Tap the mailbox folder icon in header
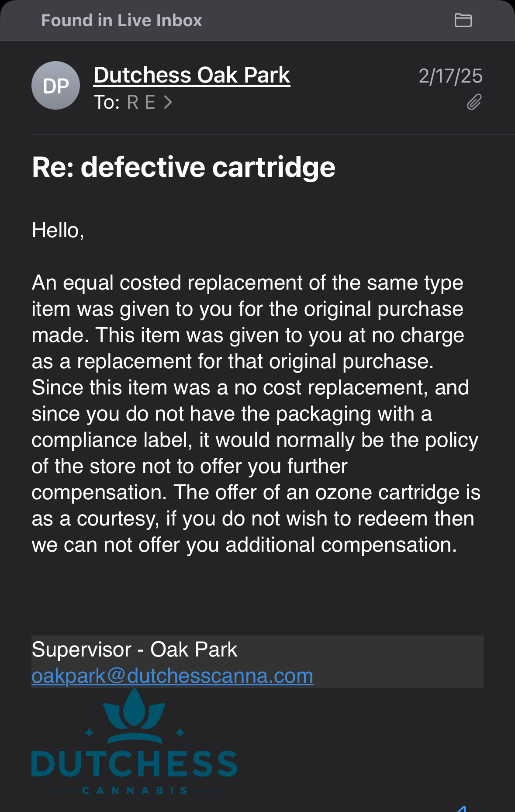Image resolution: width=515 pixels, height=812 pixels. point(463,21)
